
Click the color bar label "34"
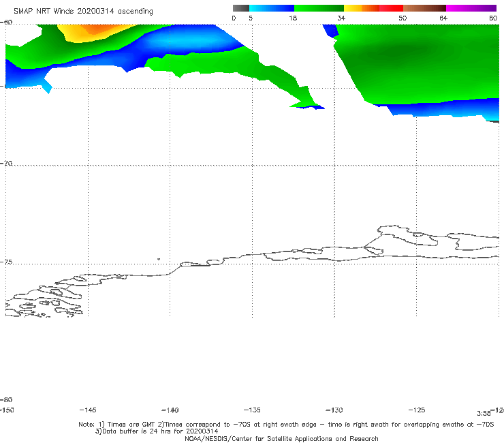point(341,18)
